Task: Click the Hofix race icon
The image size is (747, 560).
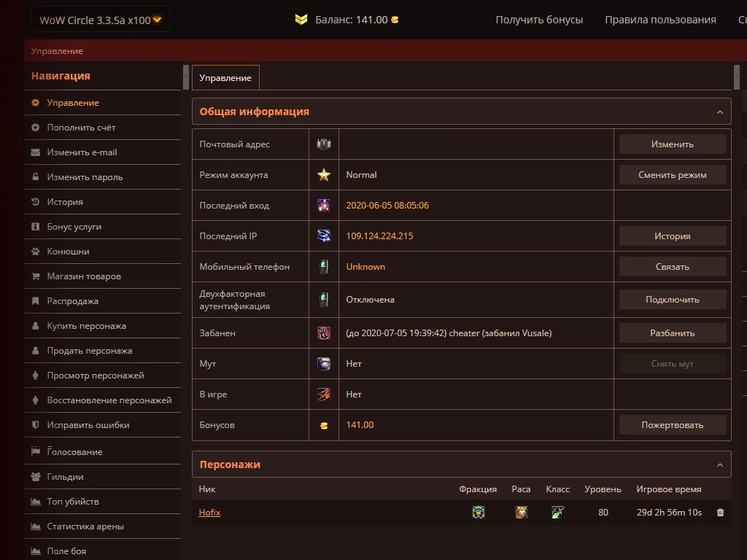Action: (522, 513)
